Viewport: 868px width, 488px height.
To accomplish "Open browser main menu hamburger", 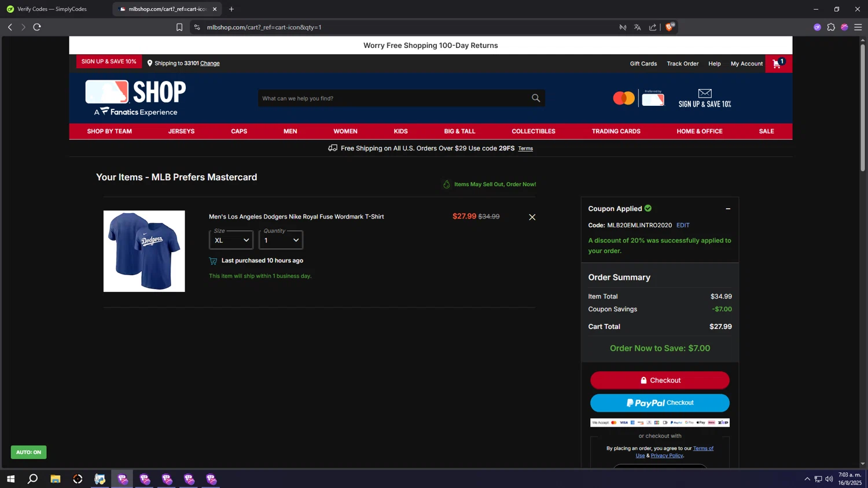I will click(858, 27).
